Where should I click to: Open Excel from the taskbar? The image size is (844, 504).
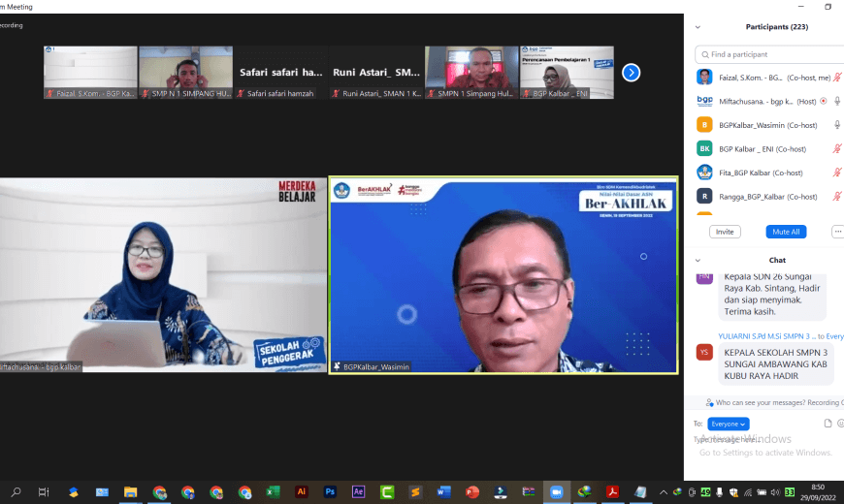[x=274, y=492]
